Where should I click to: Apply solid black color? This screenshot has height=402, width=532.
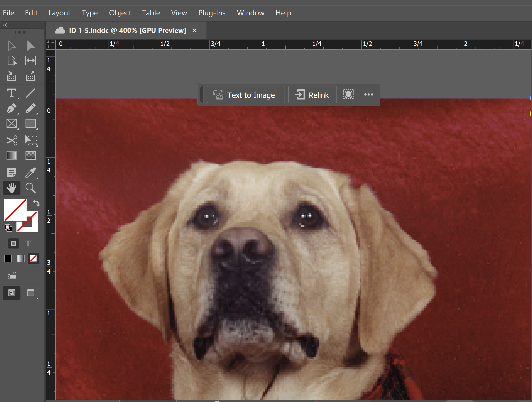coord(8,258)
